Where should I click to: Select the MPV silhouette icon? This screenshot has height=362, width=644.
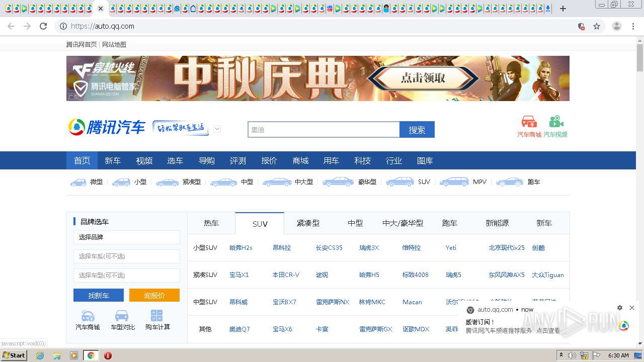click(454, 182)
